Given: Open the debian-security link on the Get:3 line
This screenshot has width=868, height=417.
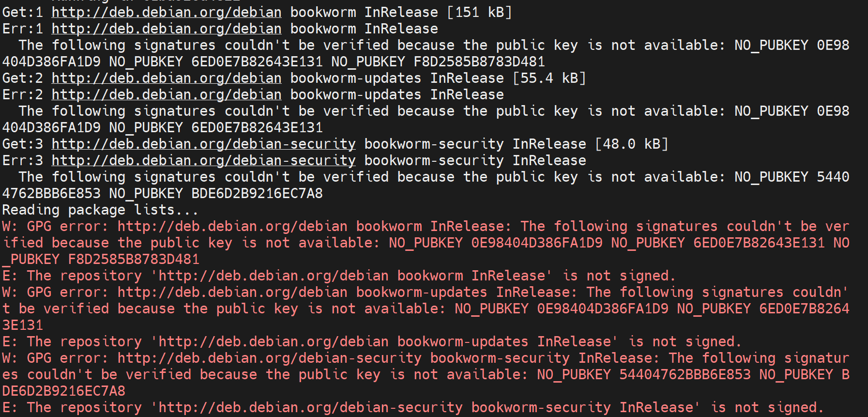Looking at the screenshot, I should click(203, 144).
